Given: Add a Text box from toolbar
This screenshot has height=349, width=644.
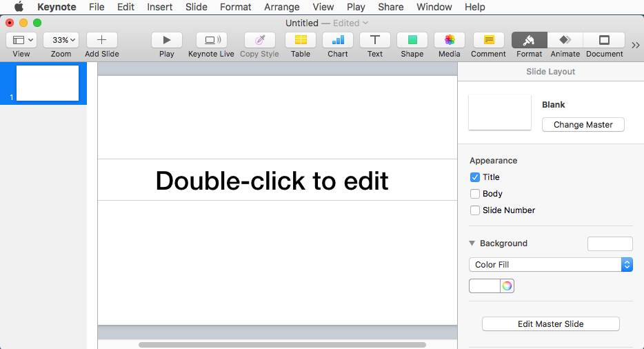Looking at the screenshot, I should coord(375,40).
